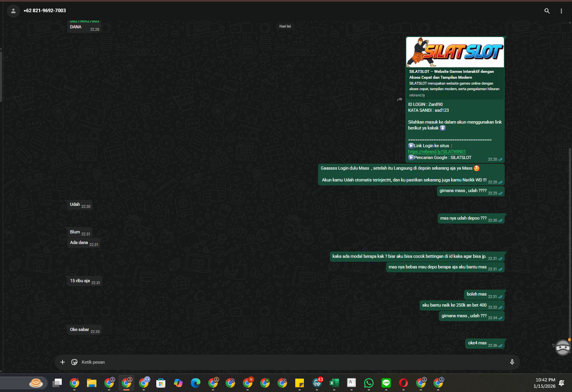The image size is (572, 392).
Task: Click the SILATSLOT link preview image
Action: [x=455, y=52]
